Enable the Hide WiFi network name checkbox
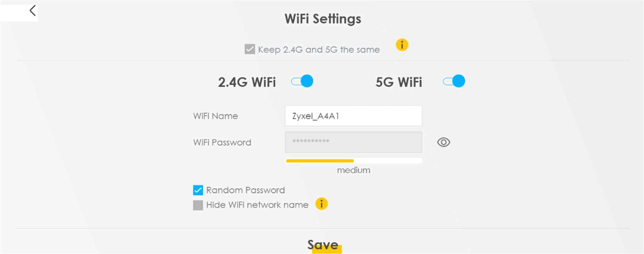Screen dimensions: 644x254 coord(198,205)
